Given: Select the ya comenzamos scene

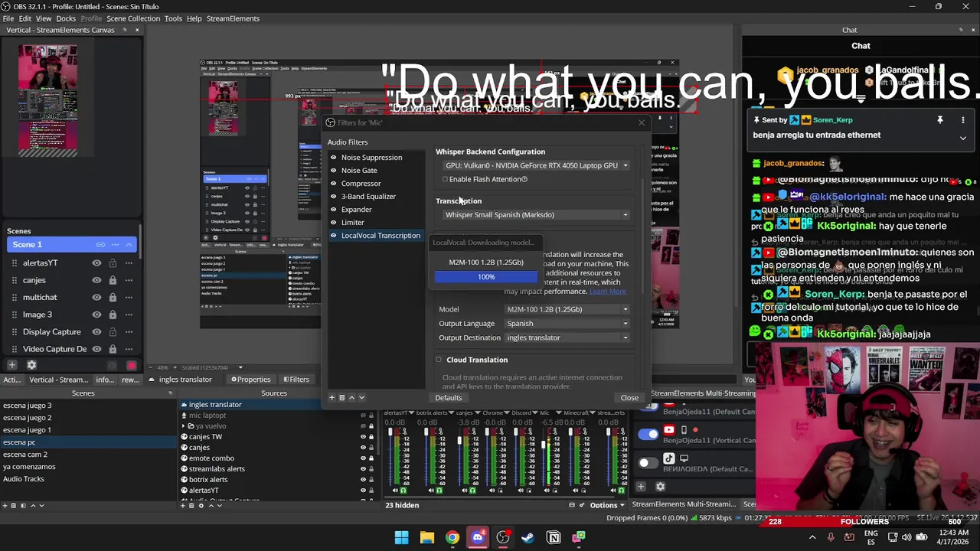Looking at the screenshot, I should (29, 467).
